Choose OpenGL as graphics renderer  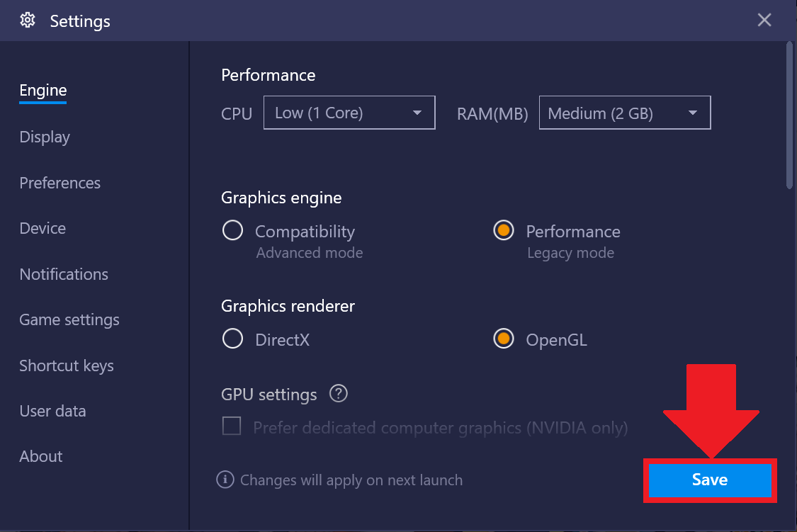click(503, 339)
